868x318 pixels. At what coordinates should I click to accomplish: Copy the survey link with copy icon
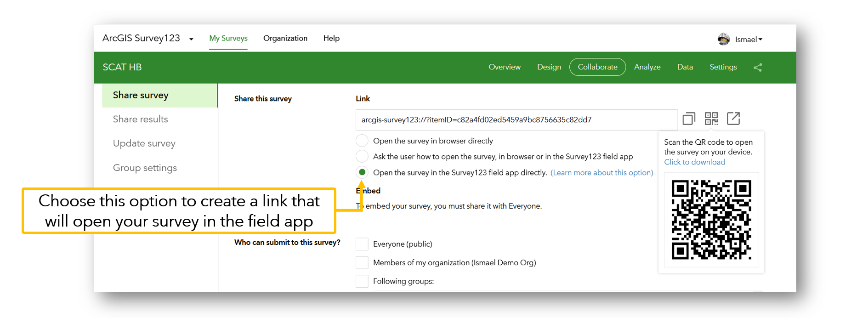[x=689, y=119]
